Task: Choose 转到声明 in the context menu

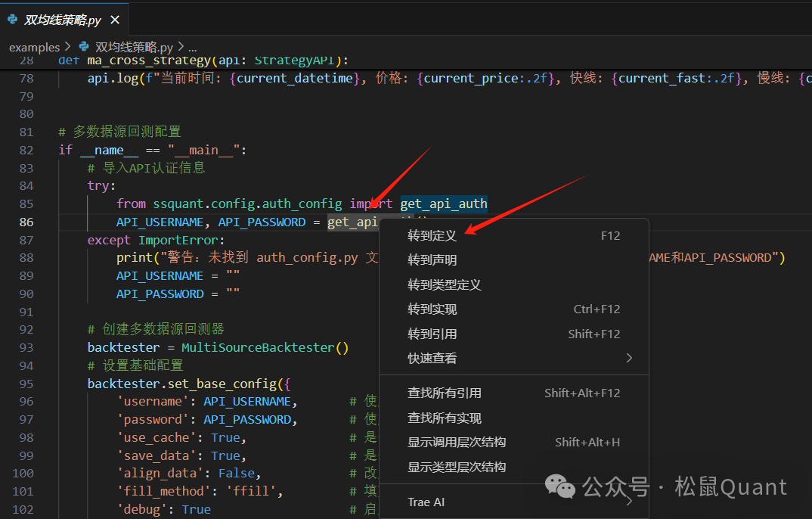Action: [x=432, y=260]
